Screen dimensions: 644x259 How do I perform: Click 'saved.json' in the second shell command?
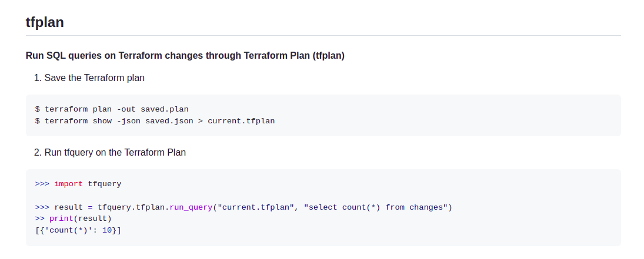click(x=169, y=121)
